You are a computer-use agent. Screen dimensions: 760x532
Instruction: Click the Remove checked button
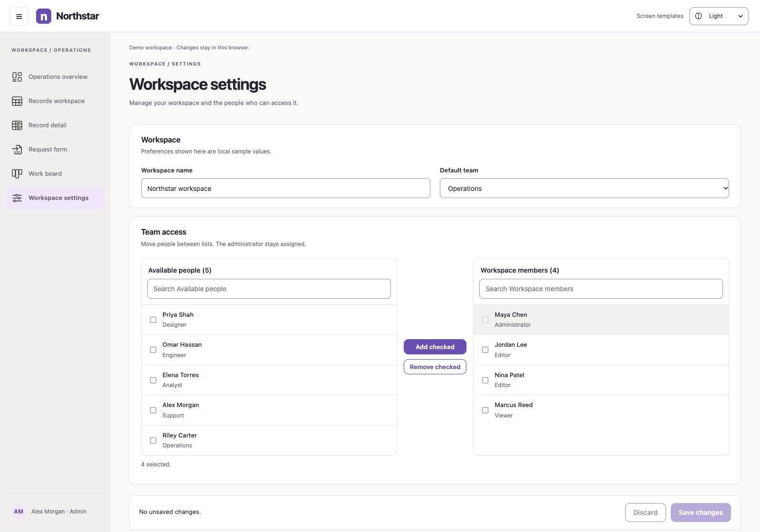coord(435,367)
